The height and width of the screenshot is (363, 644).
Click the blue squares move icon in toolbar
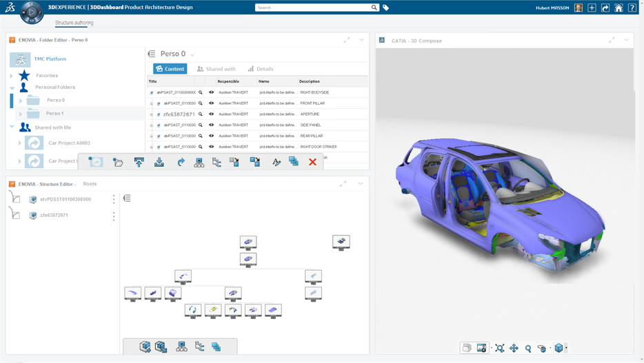point(254,162)
